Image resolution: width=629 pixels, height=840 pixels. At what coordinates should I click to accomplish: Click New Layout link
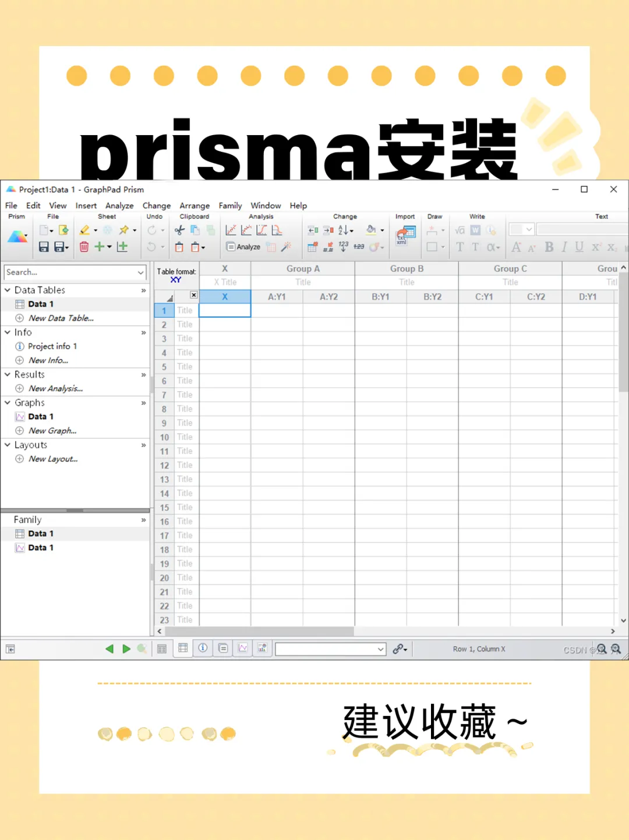pos(53,459)
